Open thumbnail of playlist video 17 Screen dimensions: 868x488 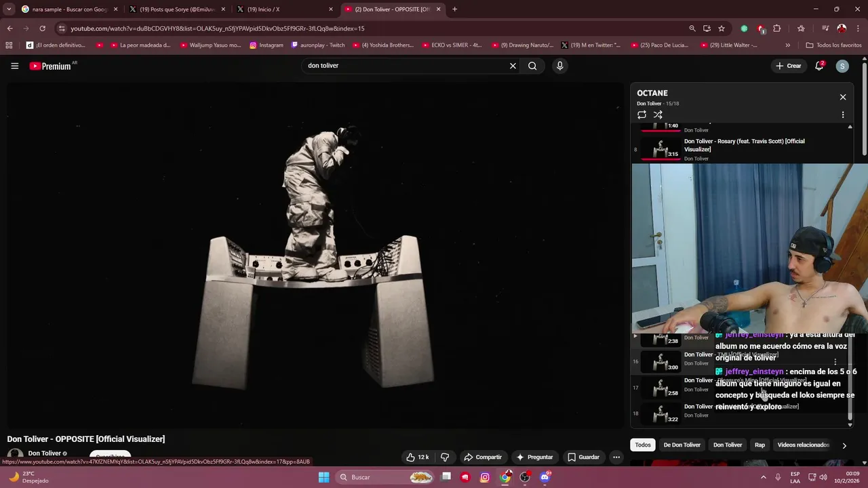[x=660, y=388]
